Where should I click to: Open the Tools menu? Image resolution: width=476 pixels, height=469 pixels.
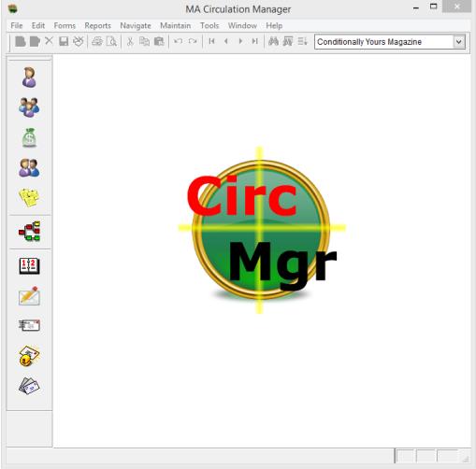209,25
